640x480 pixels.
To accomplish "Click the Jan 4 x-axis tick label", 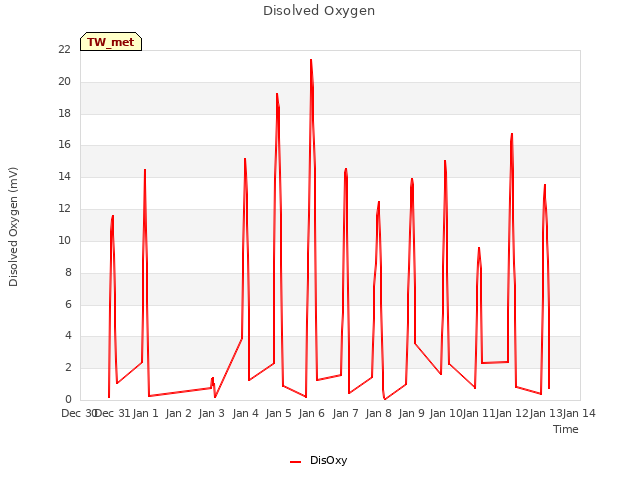I will click(x=245, y=413).
